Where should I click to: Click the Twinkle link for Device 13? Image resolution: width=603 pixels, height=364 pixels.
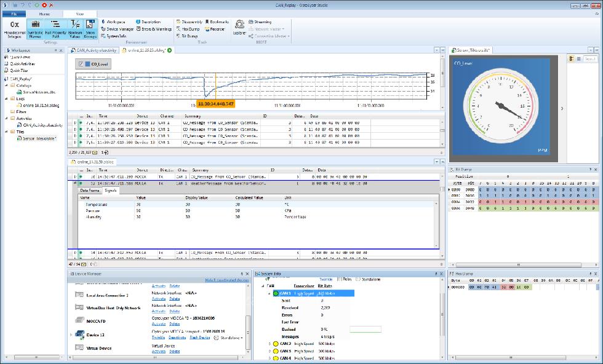[159, 338]
